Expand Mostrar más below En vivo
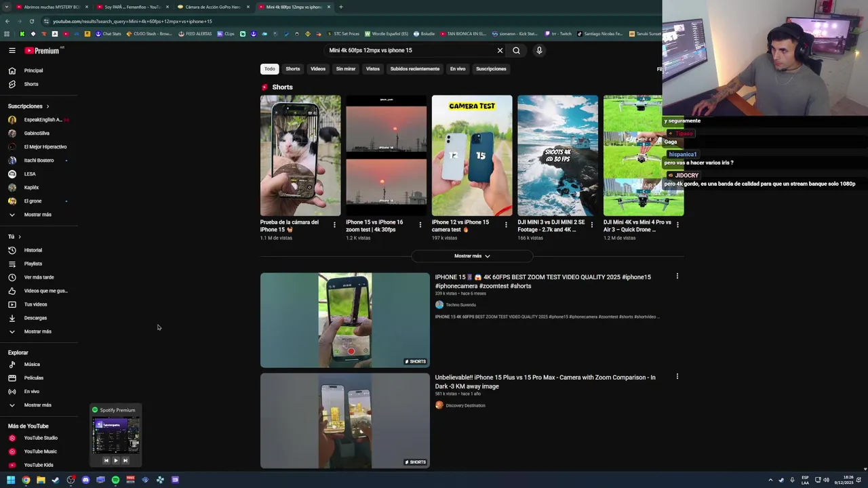Screen dimensions: 868x488 (x=37, y=405)
